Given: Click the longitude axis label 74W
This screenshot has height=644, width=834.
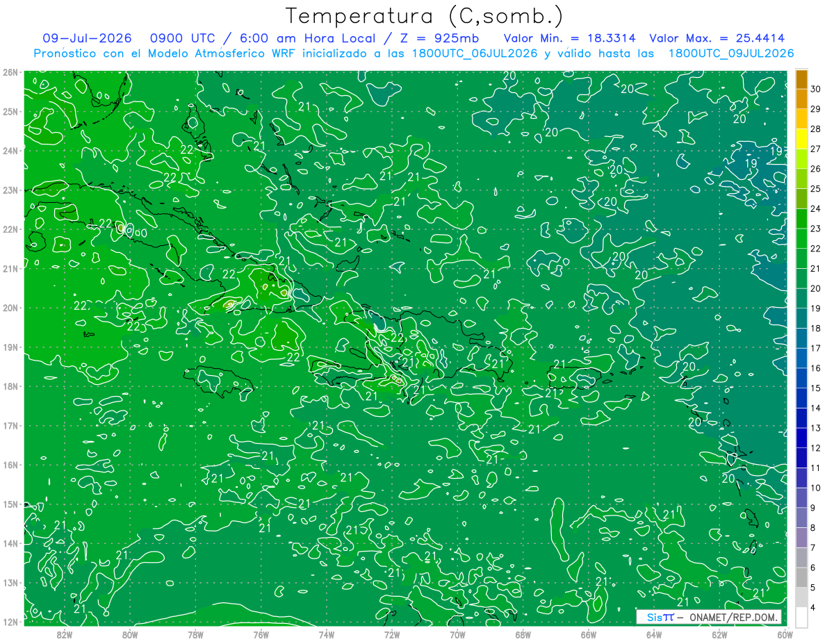Looking at the screenshot, I should [327, 634].
